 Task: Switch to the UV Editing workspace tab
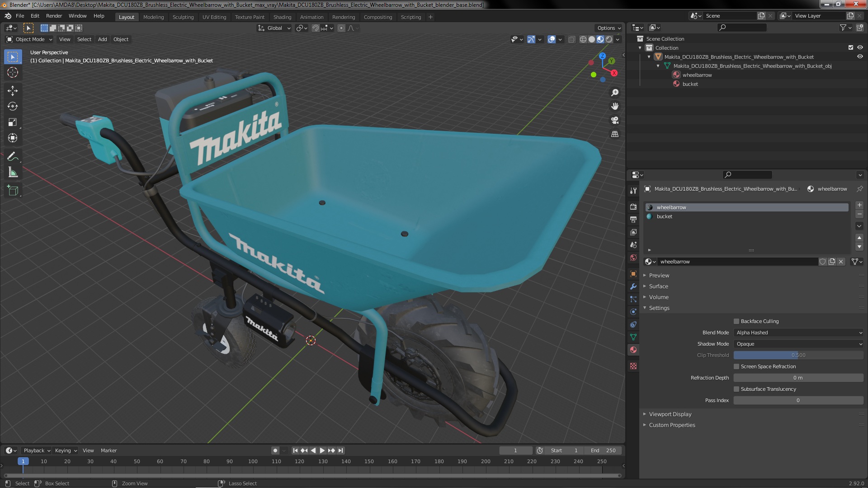coord(214,17)
